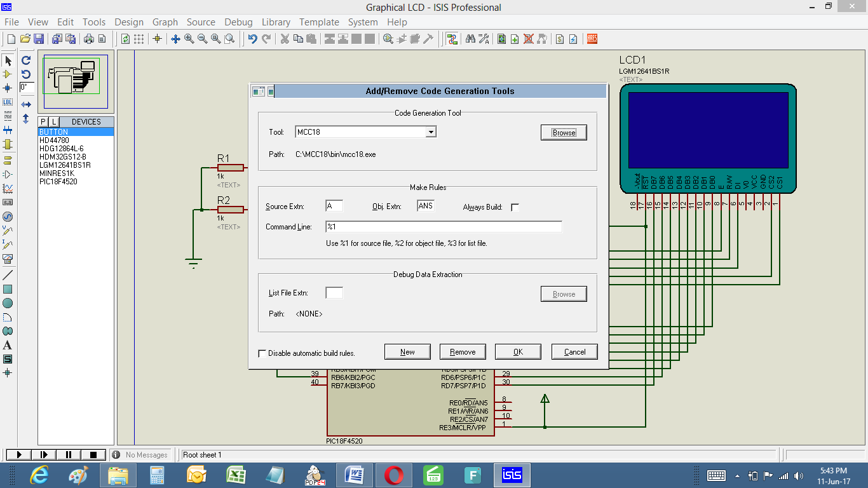
Task: Select the Component mode tool
Action: 9,75
